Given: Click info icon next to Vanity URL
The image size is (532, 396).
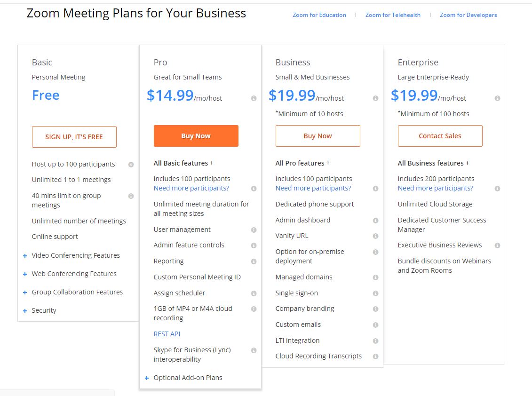Looking at the screenshot, I should 375,236.
